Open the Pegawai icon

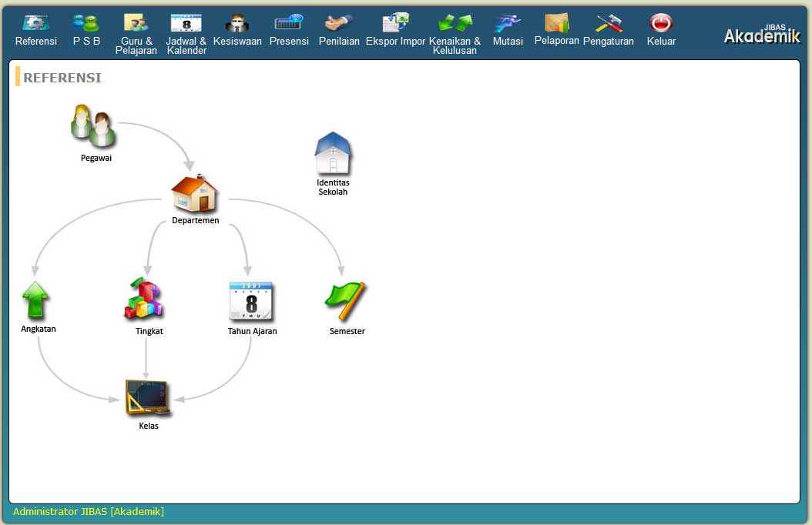pos(94,125)
